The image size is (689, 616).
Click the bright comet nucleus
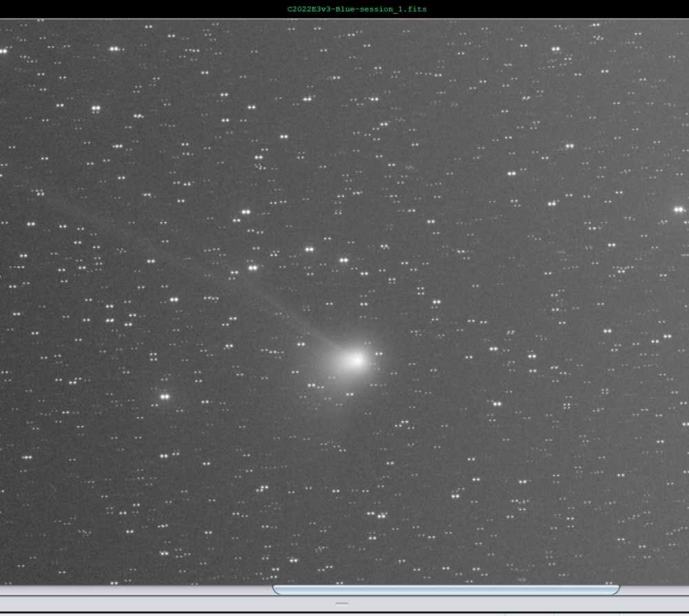pyautogui.click(x=356, y=360)
